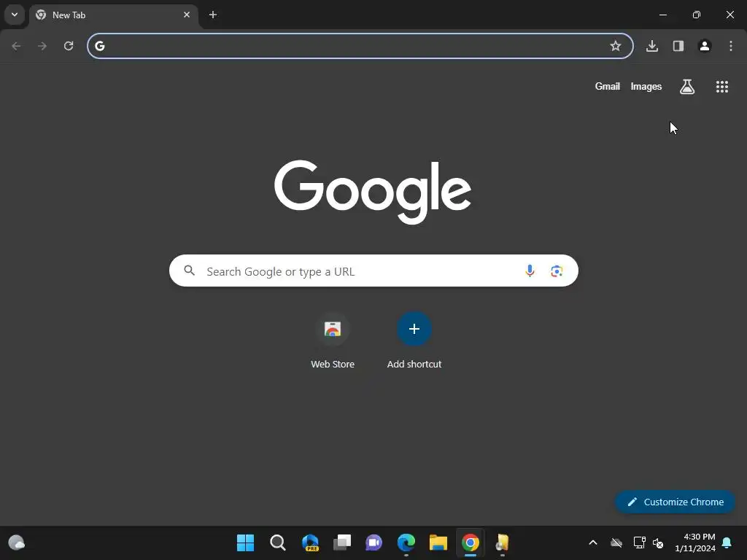Open the Chat app on taskbar
The height and width of the screenshot is (560, 747).
click(374, 542)
